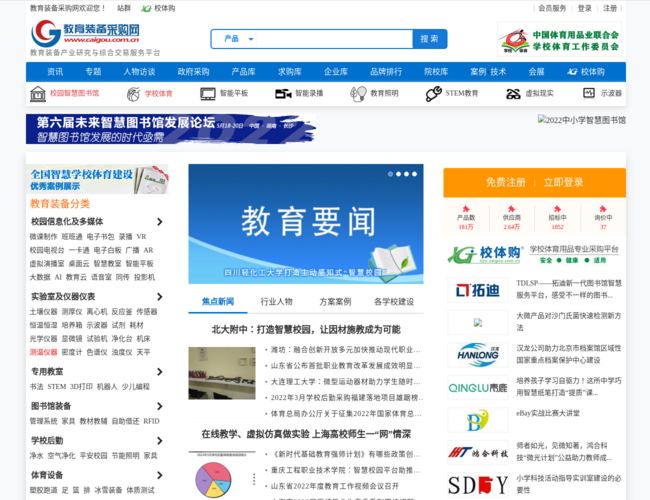Expand 学校后勤 category arrow

[160, 441]
